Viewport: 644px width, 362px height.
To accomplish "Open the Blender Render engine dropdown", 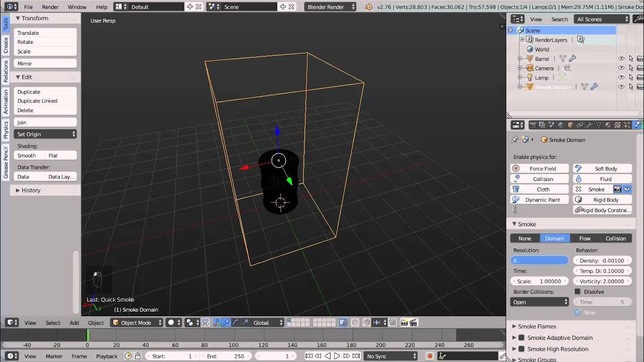I will click(330, 7).
